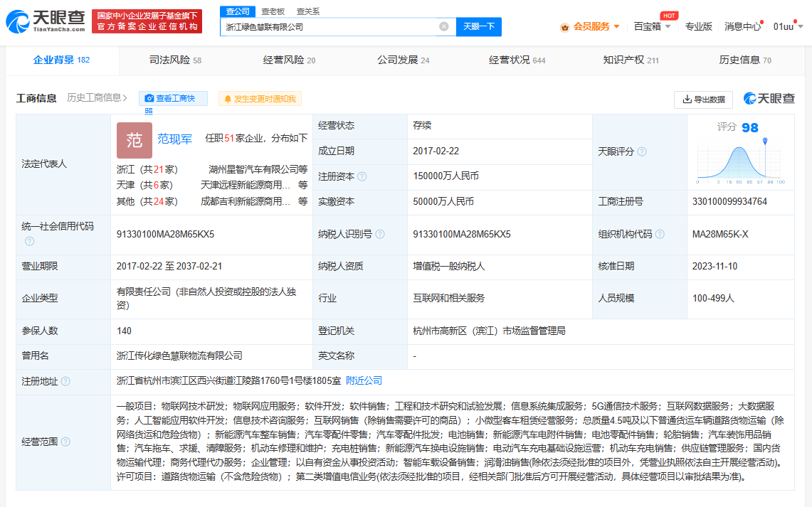Select the 查老板 search mode
The image size is (812, 507).
[273, 11]
